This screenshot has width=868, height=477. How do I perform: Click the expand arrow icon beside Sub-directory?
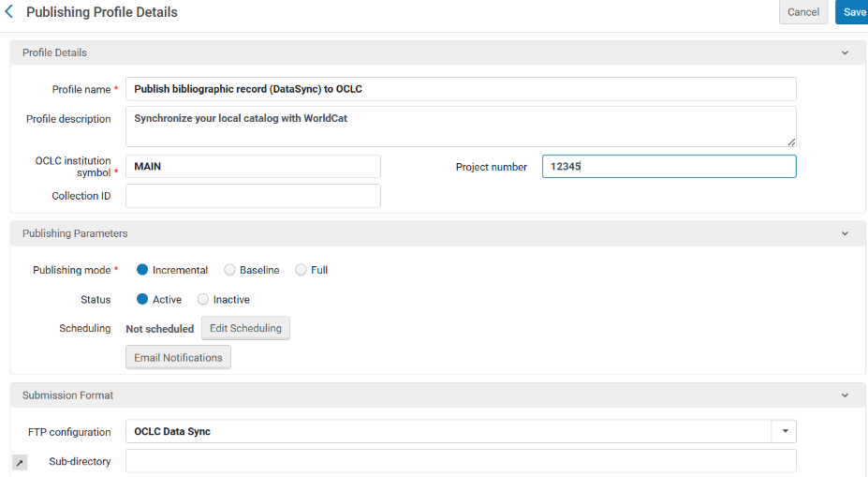tap(20, 463)
